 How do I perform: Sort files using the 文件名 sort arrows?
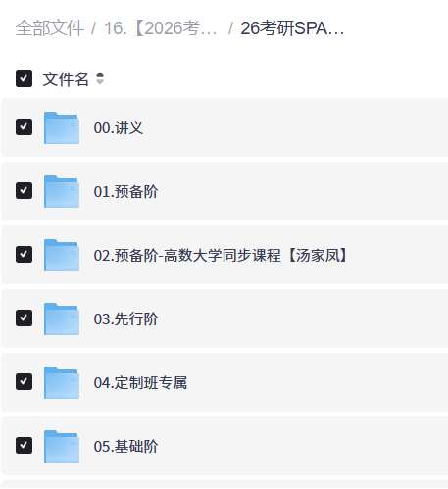[100, 78]
